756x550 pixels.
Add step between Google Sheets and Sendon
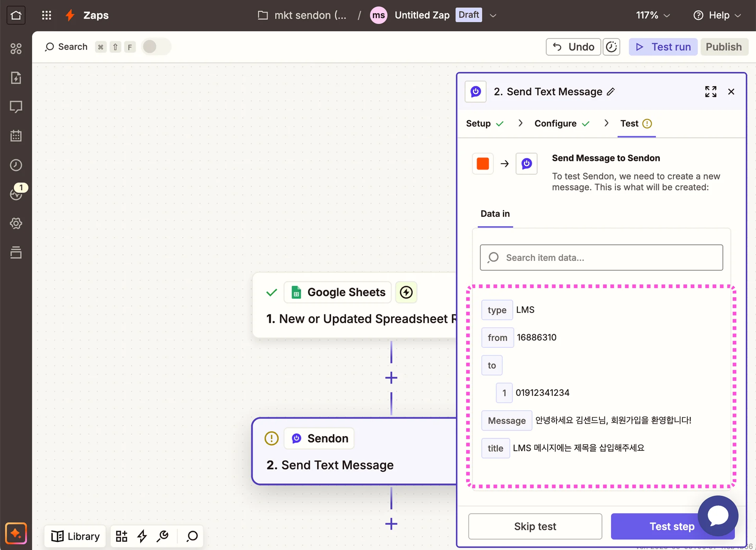(x=391, y=378)
